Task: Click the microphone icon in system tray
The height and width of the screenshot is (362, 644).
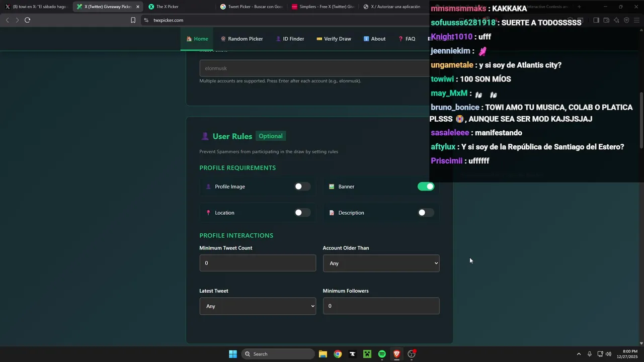Action: coord(589,354)
